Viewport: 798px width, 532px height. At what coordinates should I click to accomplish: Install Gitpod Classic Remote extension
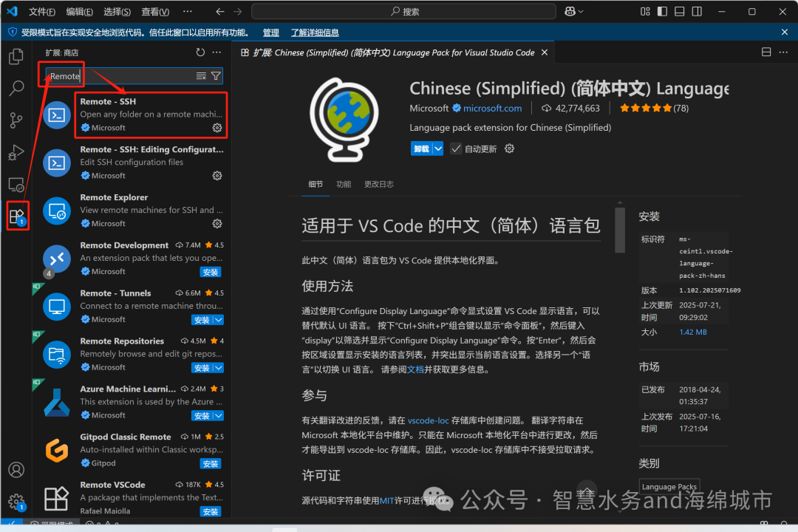click(210, 463)
